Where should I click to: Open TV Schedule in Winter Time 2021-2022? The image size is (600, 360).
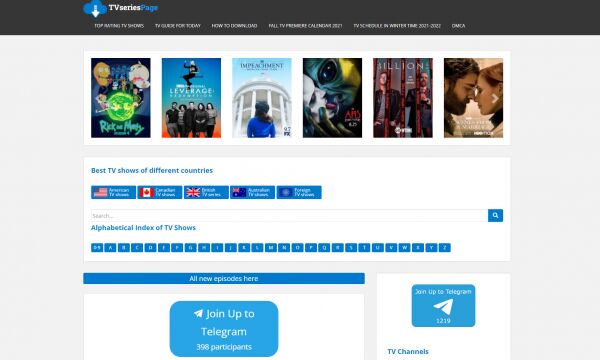[x=397, y=26]
